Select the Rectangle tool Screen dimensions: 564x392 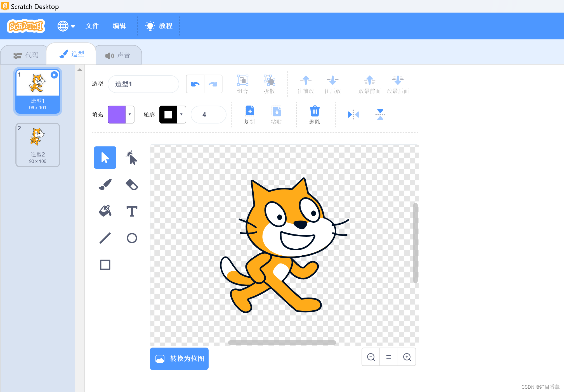105,265
